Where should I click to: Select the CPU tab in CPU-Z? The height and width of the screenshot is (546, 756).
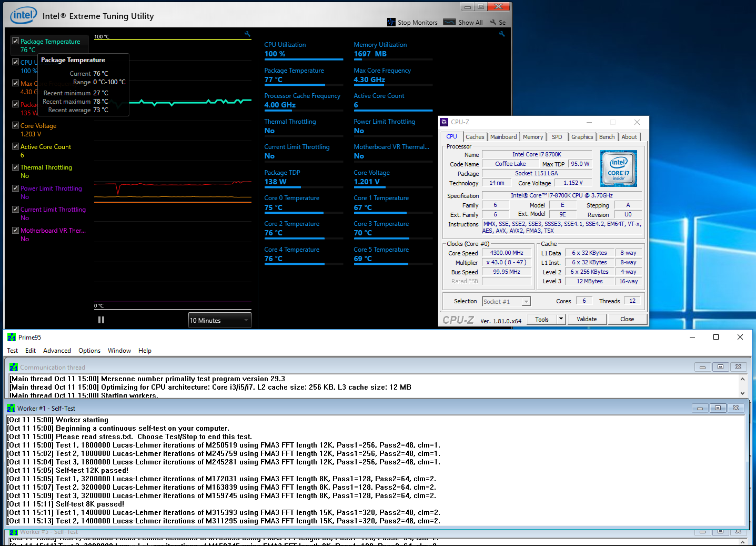[452, 136]
